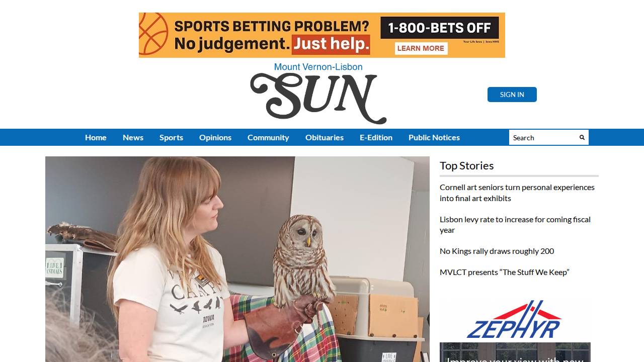Viewport: 644px width, 362px height.
Task: Open the Sports section
Action: click(171, 137)
